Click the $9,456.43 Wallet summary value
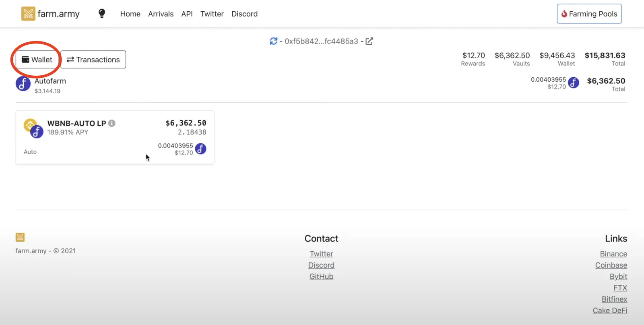Image resolution: width=644 pixels, height=325 pixels. 557,55
